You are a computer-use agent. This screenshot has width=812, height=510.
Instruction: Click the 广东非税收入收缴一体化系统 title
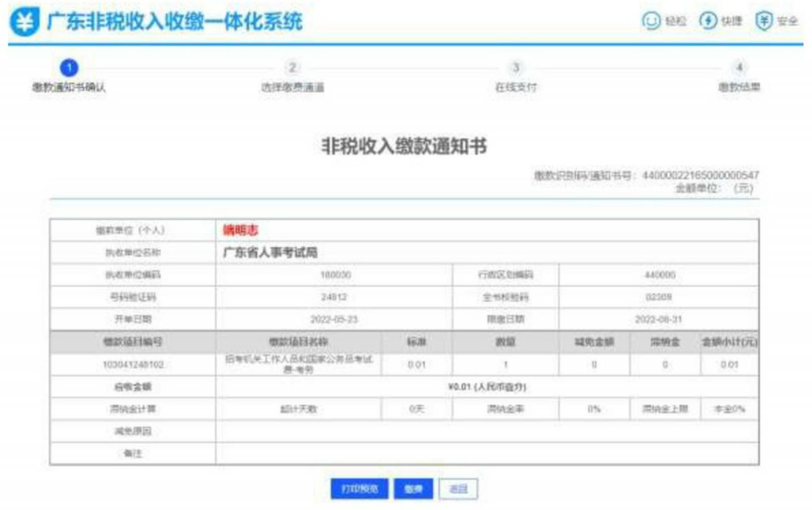coord(174,22)
